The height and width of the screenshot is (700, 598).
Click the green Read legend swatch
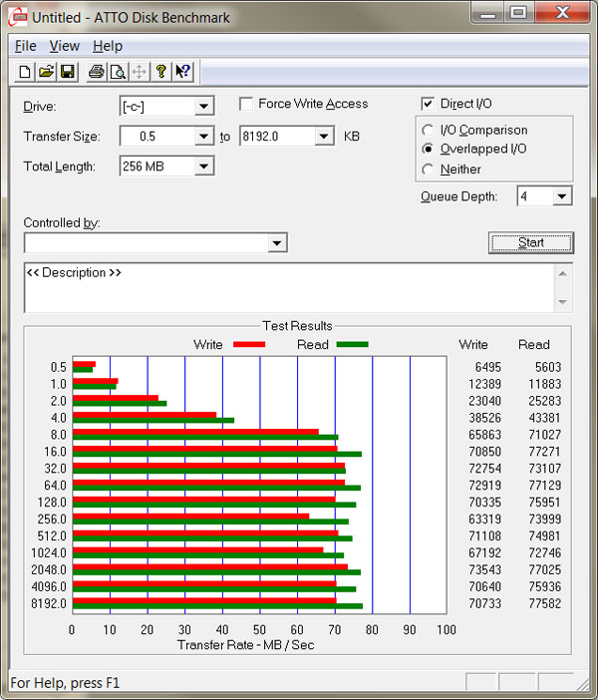point(352,344)
